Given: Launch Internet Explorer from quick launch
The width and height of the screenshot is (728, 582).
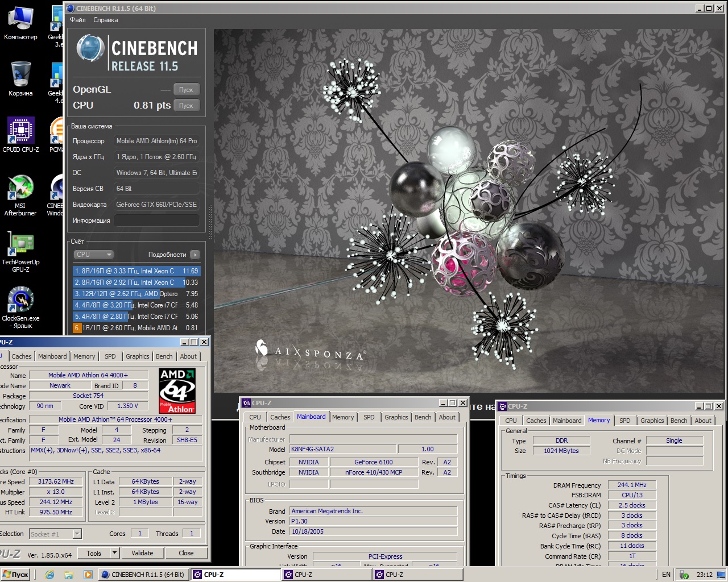Looking at the screenshot, I should [49, 575].
